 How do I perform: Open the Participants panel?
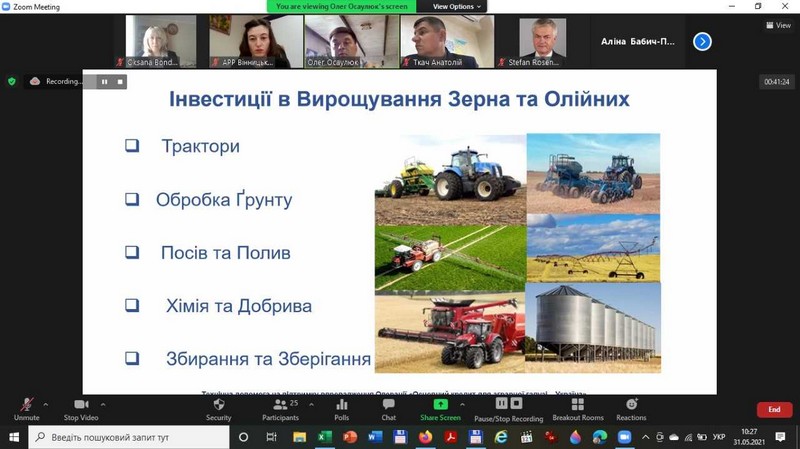281,409
